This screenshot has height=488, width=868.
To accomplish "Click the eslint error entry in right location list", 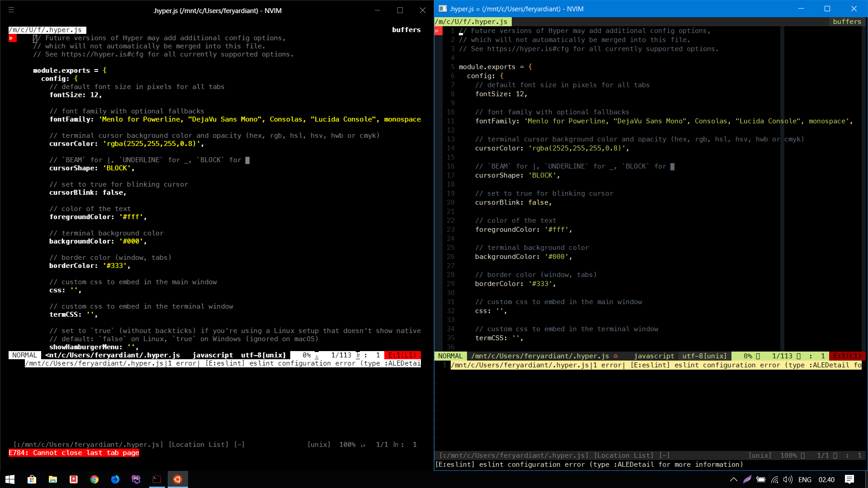I will 656,365.
